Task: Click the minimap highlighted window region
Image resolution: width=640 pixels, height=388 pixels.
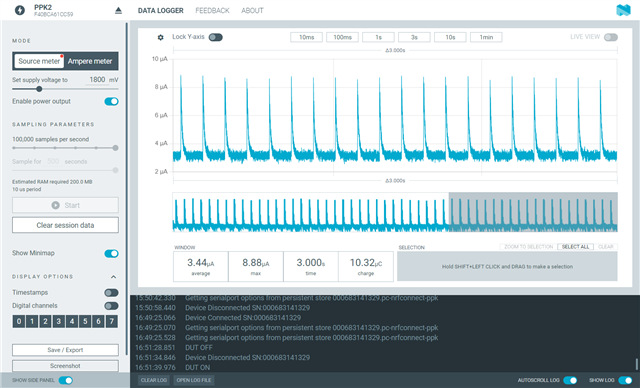Action: coord(533,212)
